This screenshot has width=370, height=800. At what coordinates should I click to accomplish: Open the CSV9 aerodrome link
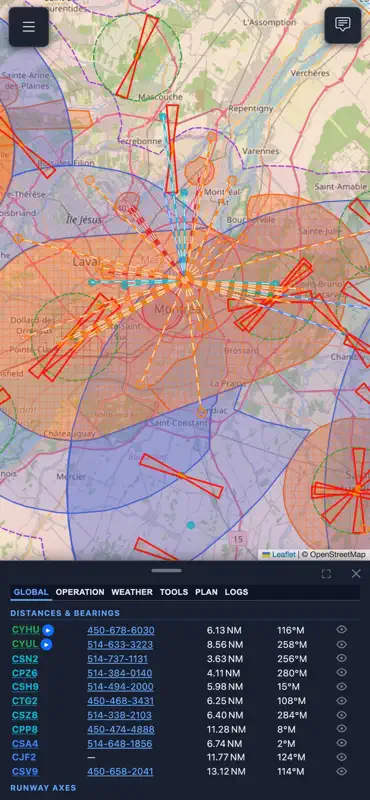click(x=25, y=772)
